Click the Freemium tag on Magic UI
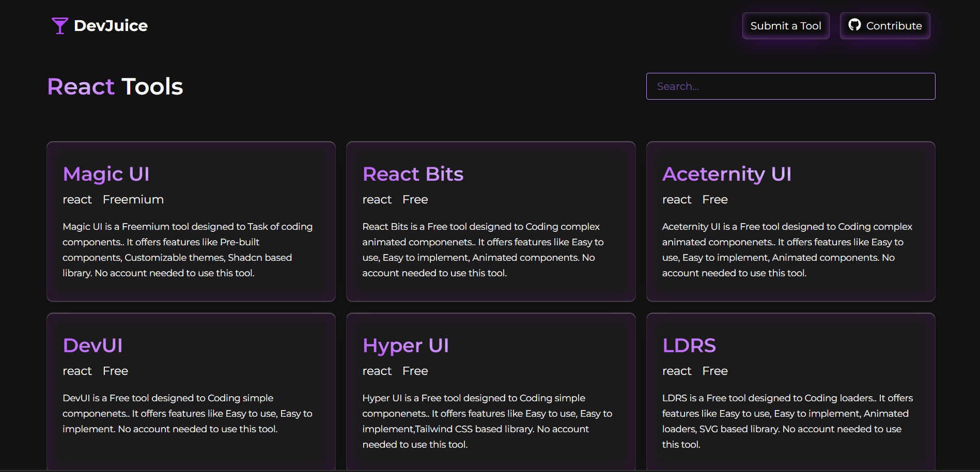 (133, 199)
